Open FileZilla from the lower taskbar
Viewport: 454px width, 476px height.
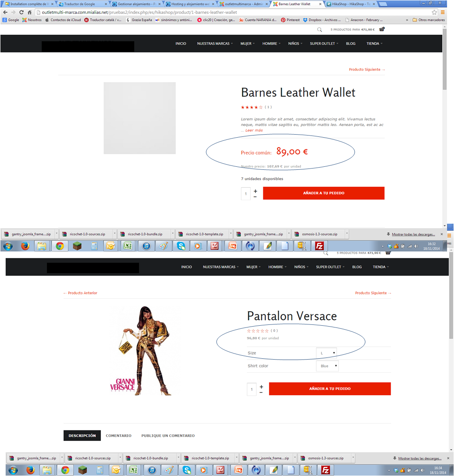(325, 470)
